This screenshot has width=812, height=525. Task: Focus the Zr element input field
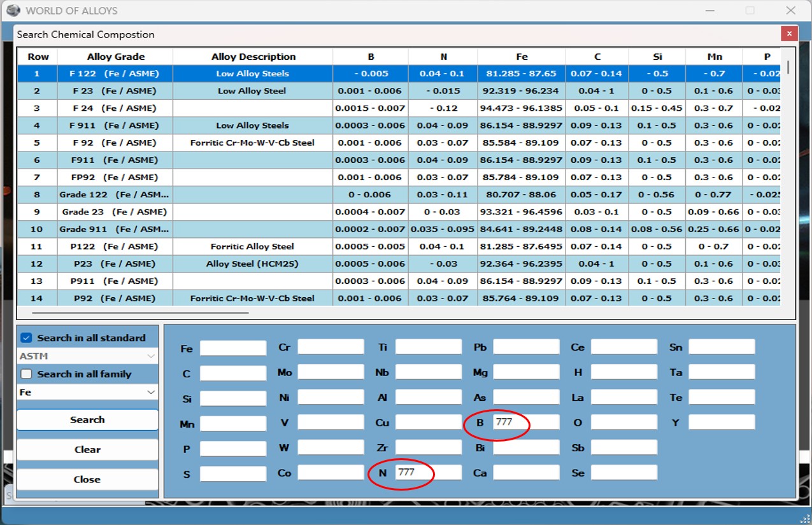[429, 447]
